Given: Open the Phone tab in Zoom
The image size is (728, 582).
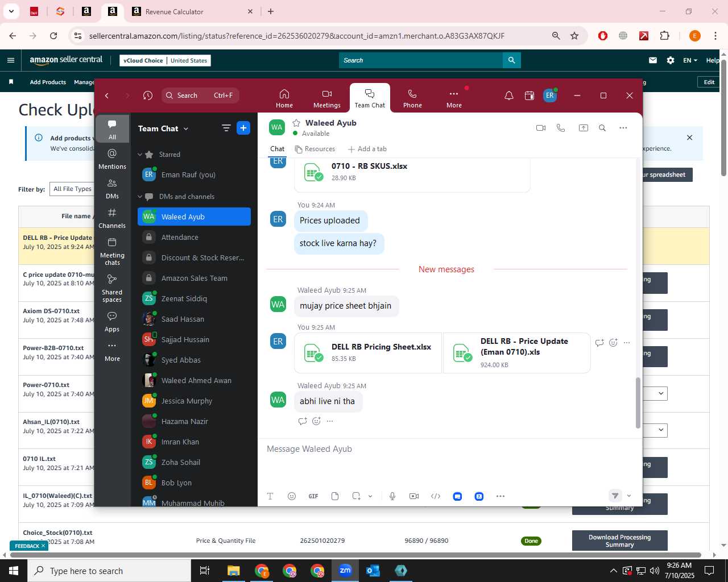Looking at the screenshot, I should pyautogui.click(x=412, y=98).
